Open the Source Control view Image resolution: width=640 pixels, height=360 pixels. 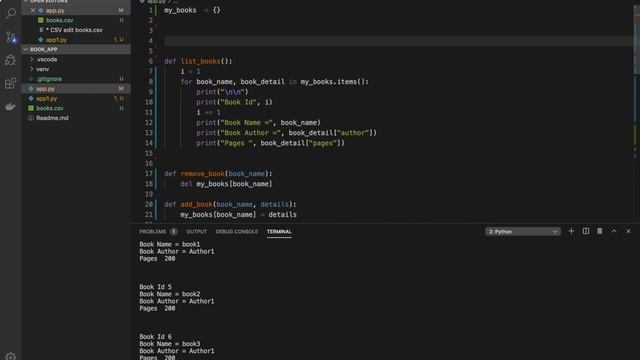[11, 37]
